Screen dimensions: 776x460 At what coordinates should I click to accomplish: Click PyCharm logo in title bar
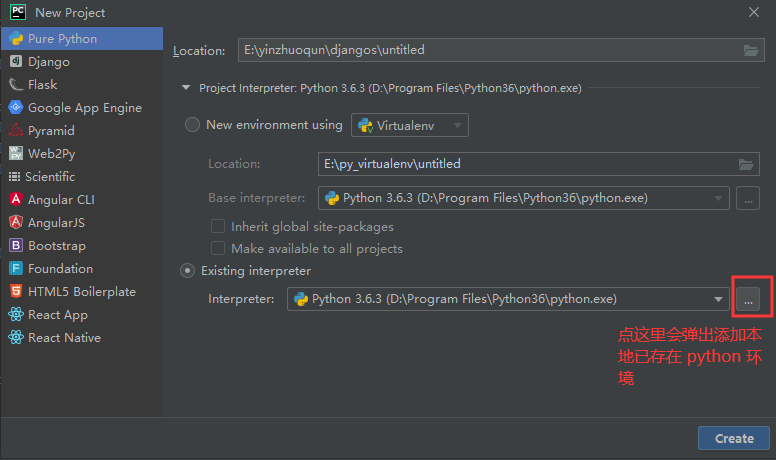coord(18,12)
